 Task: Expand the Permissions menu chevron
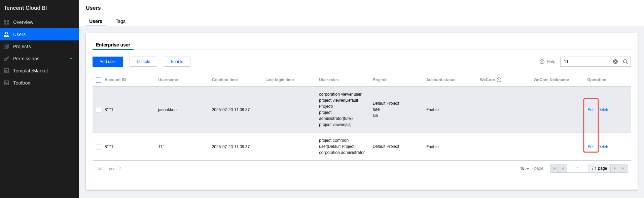point(71,59)
